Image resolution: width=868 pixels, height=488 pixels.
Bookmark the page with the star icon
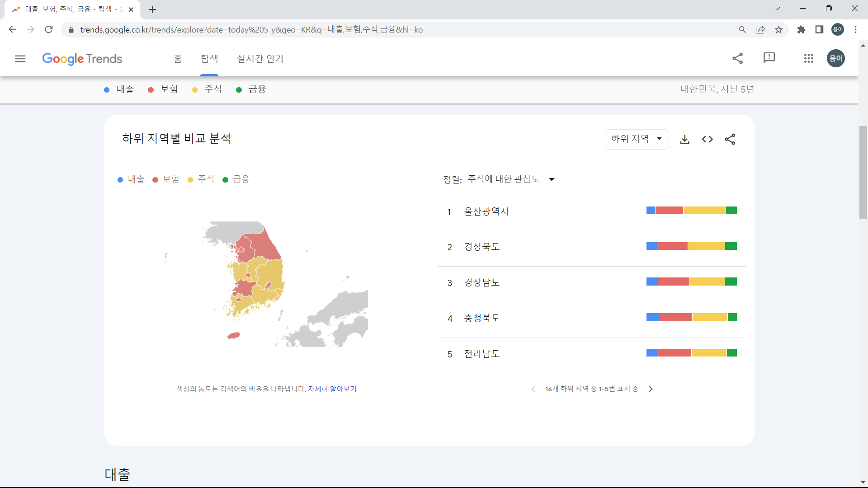(778, 29)
